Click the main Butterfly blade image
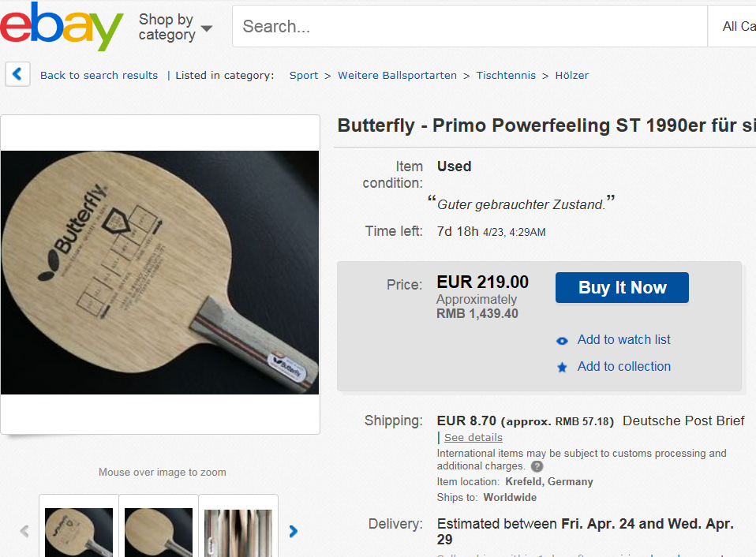Image resolution: width=756 pixels, height=557 pixels. click(x=160, y=272)
